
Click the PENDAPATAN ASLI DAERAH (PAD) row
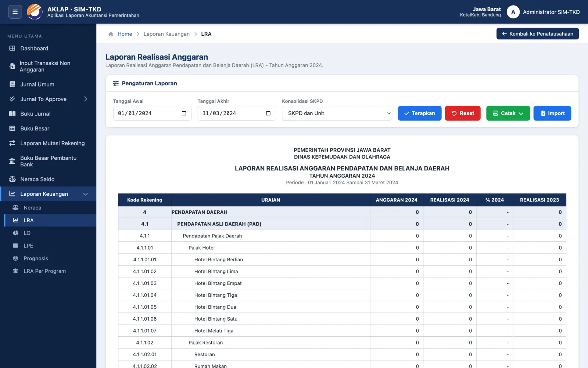342,224
